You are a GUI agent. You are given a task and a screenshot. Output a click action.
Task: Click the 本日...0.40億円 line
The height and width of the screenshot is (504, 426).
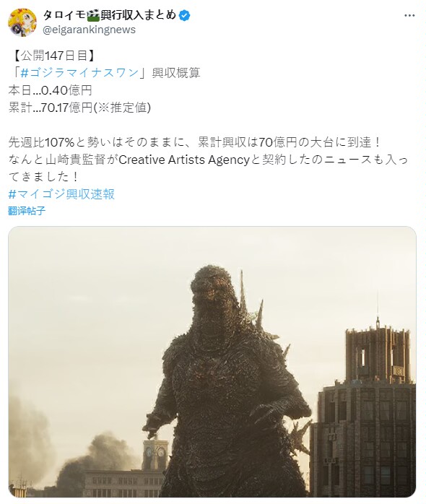[51, 90]
